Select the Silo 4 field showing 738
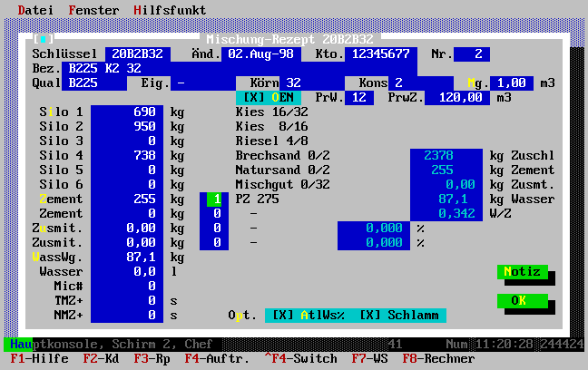Viewport: 588px width, 370px height. 129,155
